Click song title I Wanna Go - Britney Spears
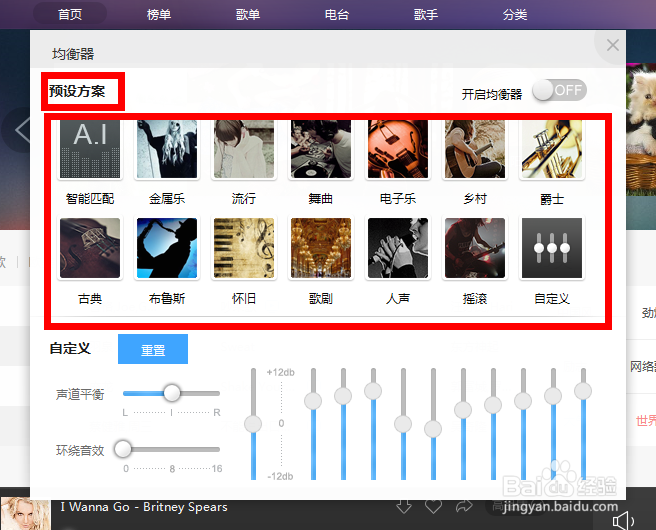Viewport: 656px width, 530px height. click(x=144, y=507)
